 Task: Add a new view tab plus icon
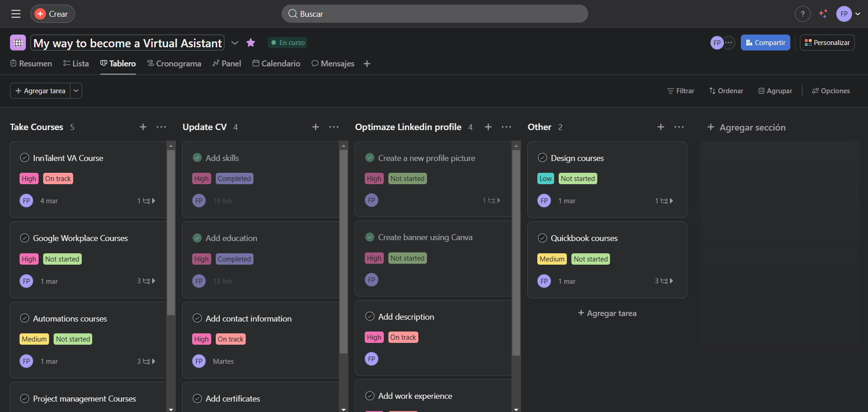point(367,64)
